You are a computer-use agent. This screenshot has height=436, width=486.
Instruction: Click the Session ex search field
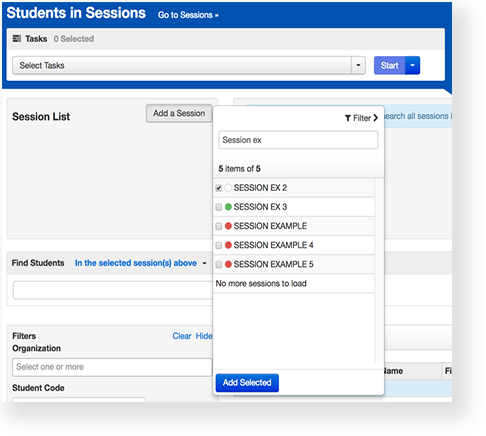tap(298, 140)
